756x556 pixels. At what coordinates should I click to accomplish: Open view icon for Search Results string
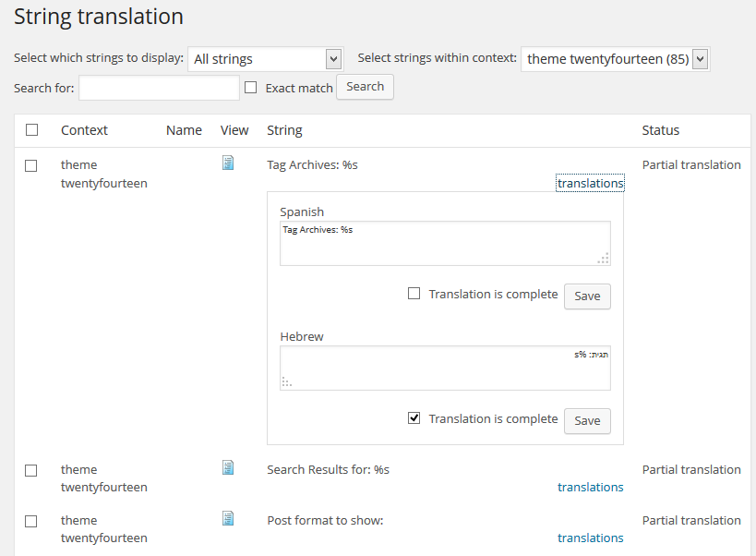[228, 467]
